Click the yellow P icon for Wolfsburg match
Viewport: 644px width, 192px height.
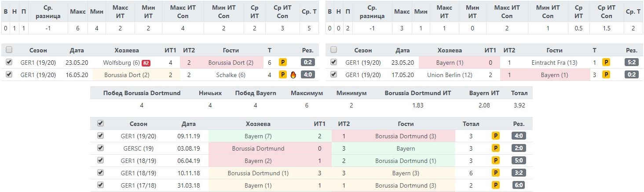(283, 63)
